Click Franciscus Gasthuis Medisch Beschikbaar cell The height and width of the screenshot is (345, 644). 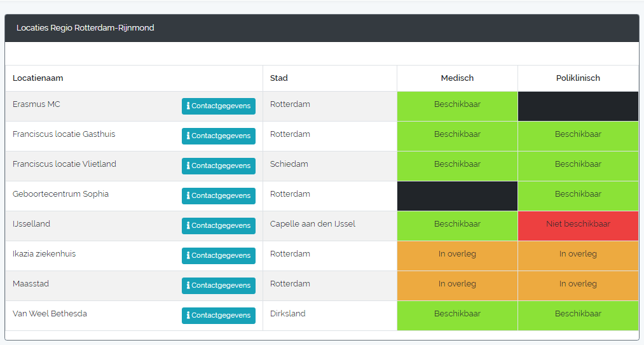457,136
